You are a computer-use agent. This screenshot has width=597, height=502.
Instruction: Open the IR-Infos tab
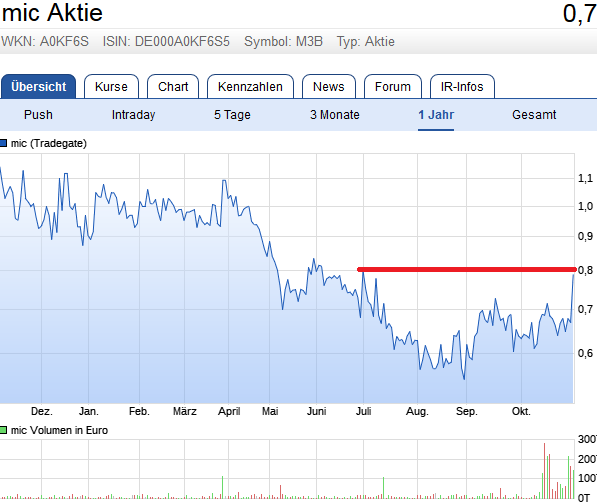tap(462, 86)
